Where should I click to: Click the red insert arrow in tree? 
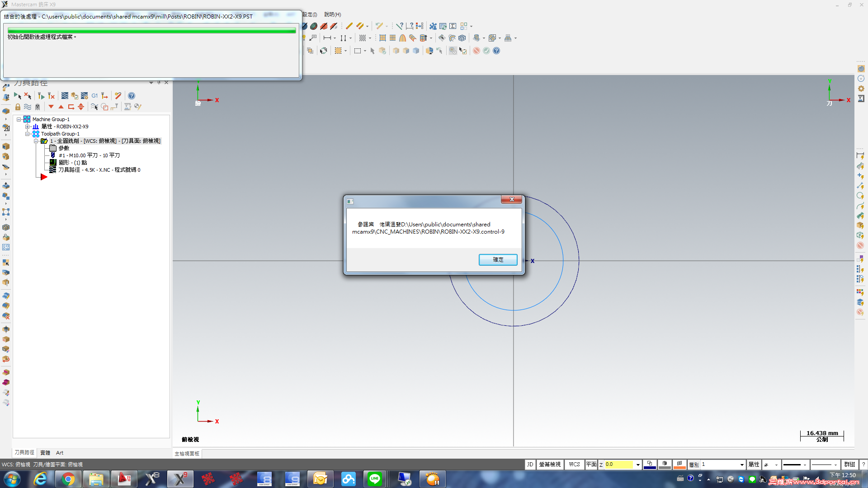point(44,177)
